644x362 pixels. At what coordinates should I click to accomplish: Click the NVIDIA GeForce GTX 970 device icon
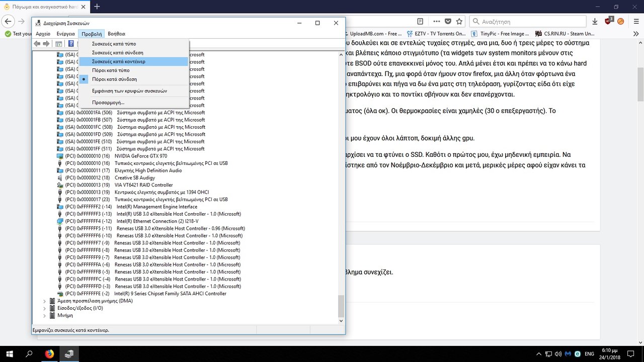pyautogui.click(x=61, y=156)
